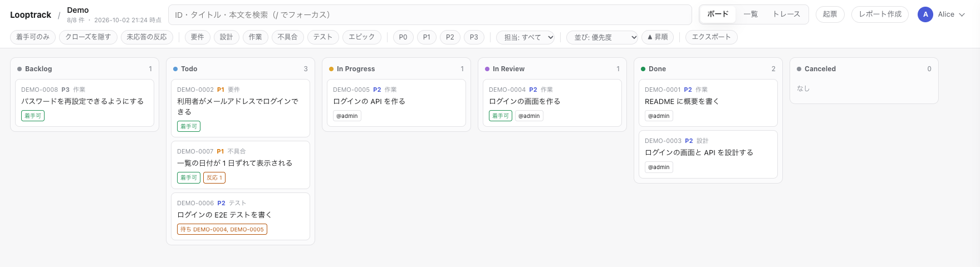Image resolution: width=980 pixels, height=267 pixels.
Task: Open card ログインの画面と API を設計する
Action: [x=708, y=154]
